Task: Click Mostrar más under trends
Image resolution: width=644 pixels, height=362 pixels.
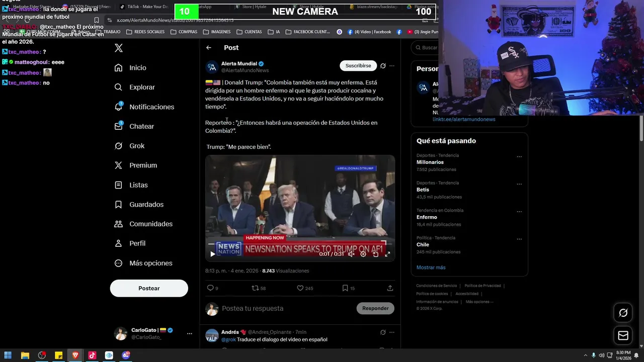Action: (431, 267)
